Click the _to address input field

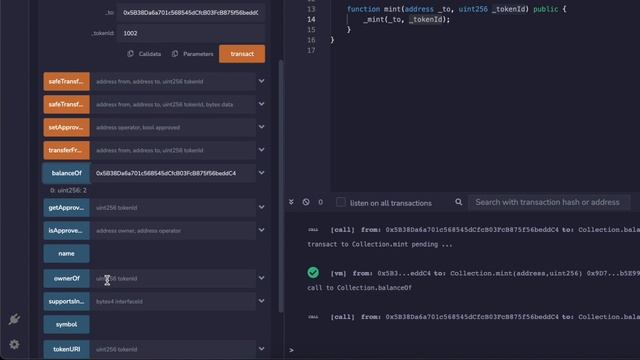coord(191,13)
